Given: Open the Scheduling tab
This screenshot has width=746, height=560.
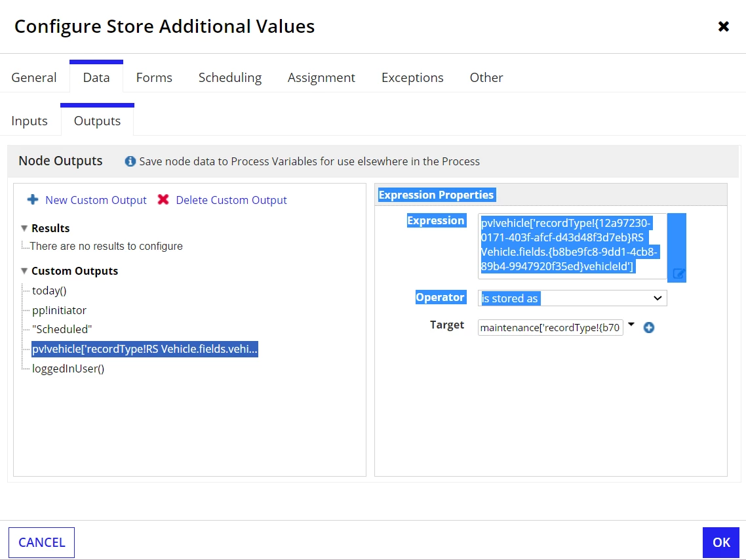Looking at the screenshot, I should (x=230, y=77).
